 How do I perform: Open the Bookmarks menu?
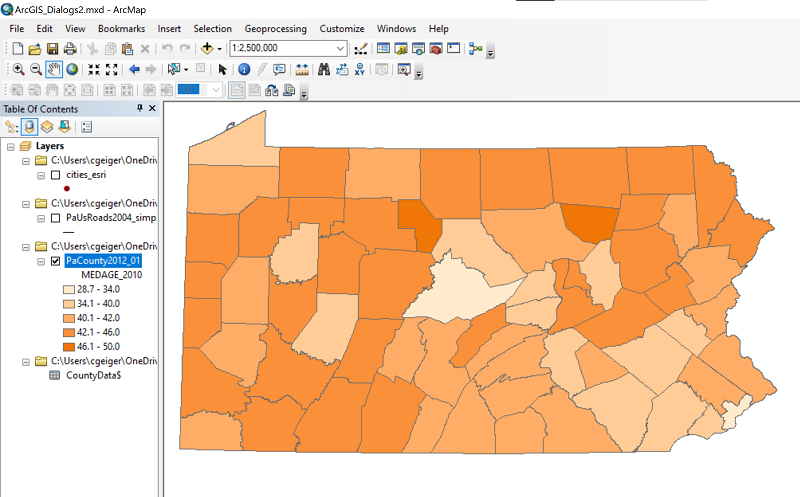pos(121,29)
